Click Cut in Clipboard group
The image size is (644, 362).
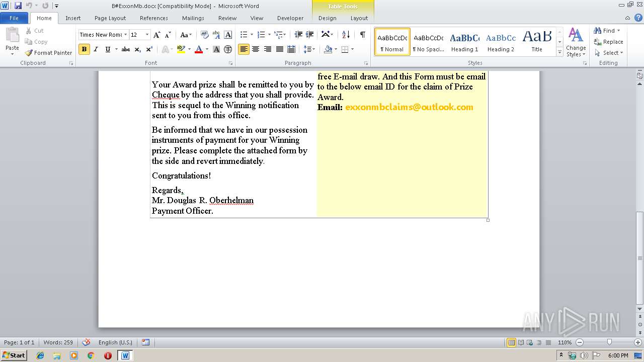click(x=35, y=31)
